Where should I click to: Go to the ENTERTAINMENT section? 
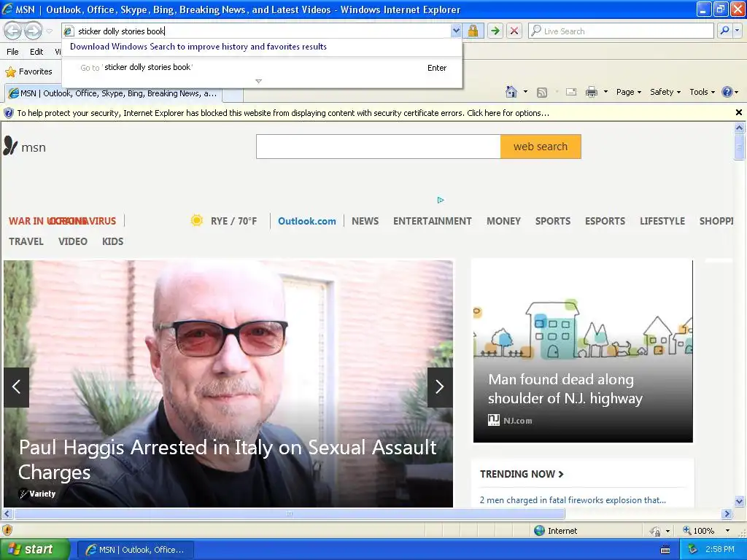pyautogui.click(x=432, y=221)
